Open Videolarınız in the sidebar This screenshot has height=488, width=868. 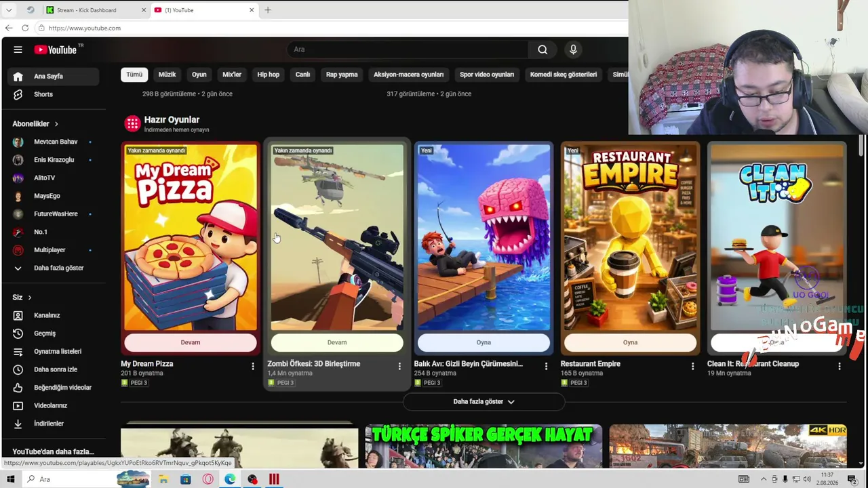point(53,405)
